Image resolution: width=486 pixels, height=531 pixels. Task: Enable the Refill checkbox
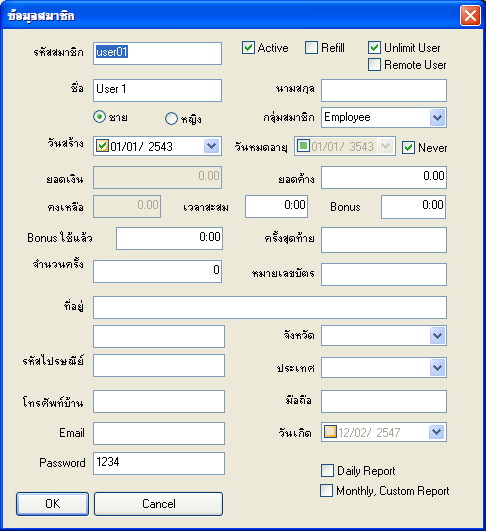coord(311,48)
